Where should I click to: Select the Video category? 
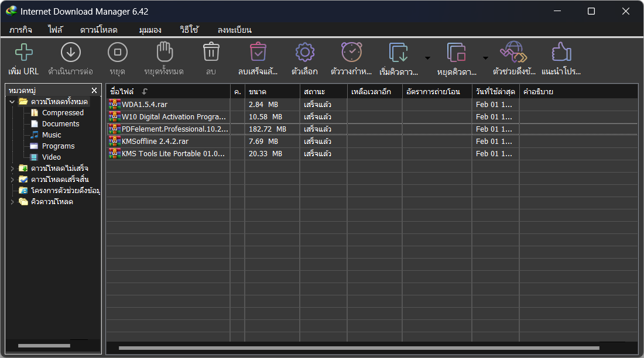pyautogui.click(x=52, y=157)
